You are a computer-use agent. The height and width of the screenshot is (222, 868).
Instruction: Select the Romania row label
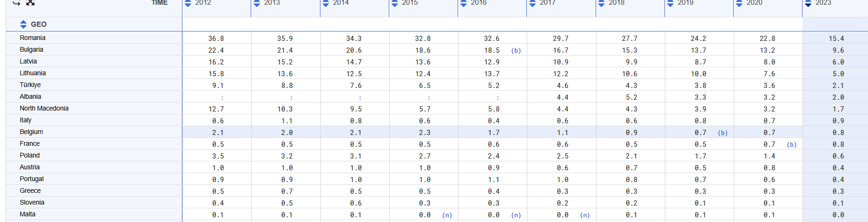tap(33, 38)
